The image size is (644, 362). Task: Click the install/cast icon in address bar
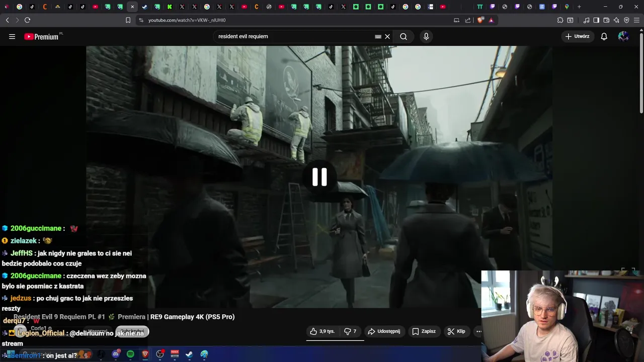click(x=456, y=20)
